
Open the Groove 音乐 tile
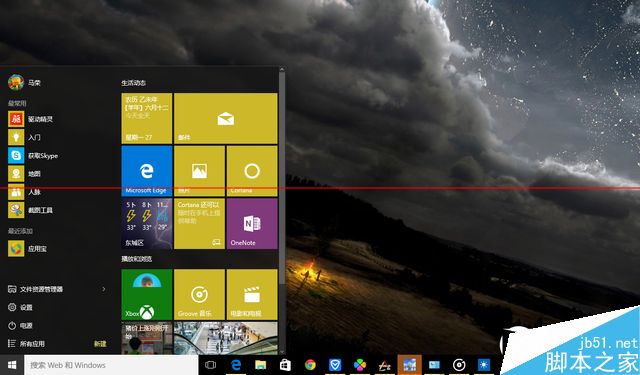[199, 294]
